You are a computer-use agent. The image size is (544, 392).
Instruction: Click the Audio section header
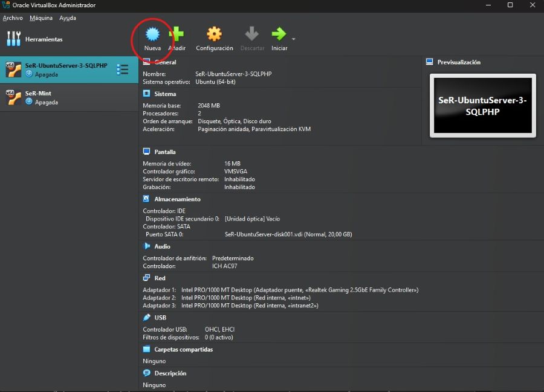coord(163,246)
